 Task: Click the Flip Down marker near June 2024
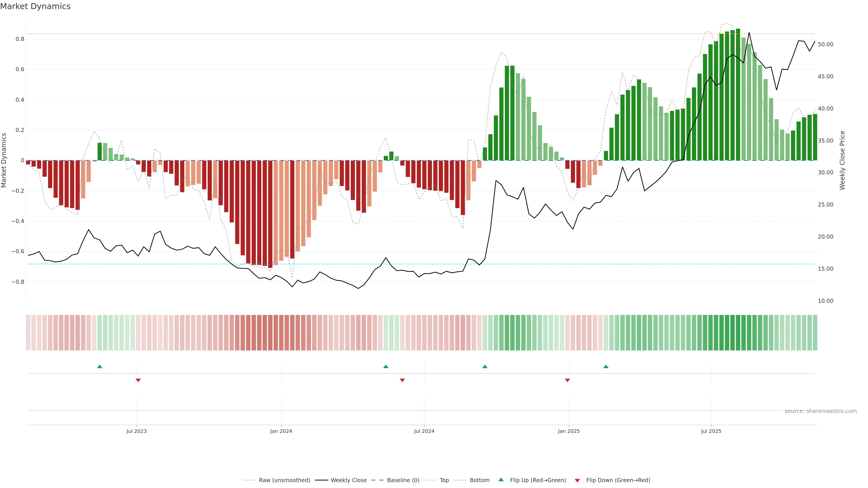click(x=402, y=380)
